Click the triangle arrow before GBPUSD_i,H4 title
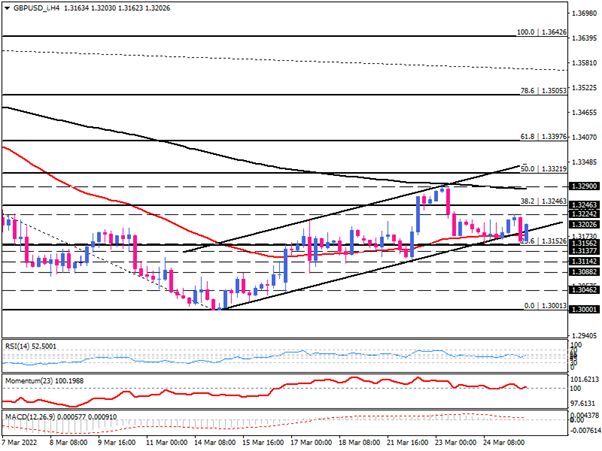Image resolution: width=602 pixels, height=451 pixels. 7,7
